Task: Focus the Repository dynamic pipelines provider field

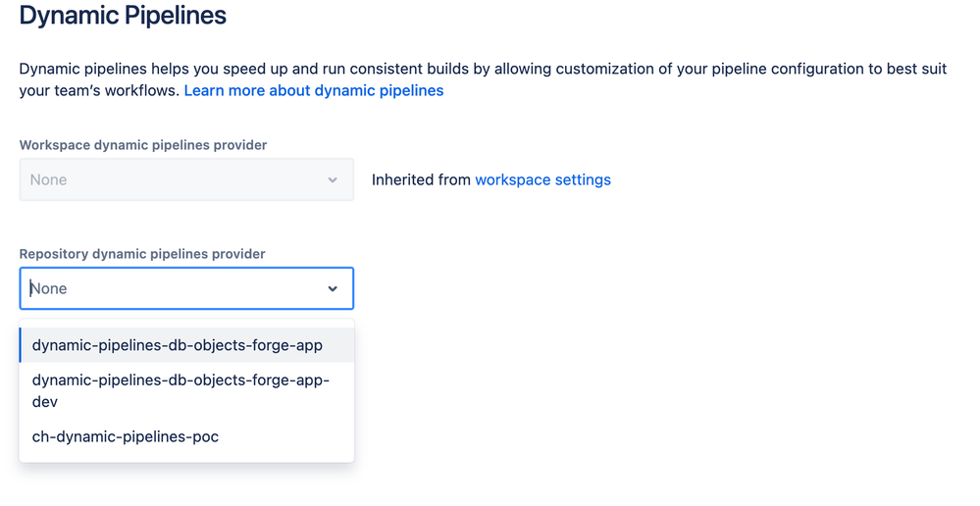Action: (186, 288)
